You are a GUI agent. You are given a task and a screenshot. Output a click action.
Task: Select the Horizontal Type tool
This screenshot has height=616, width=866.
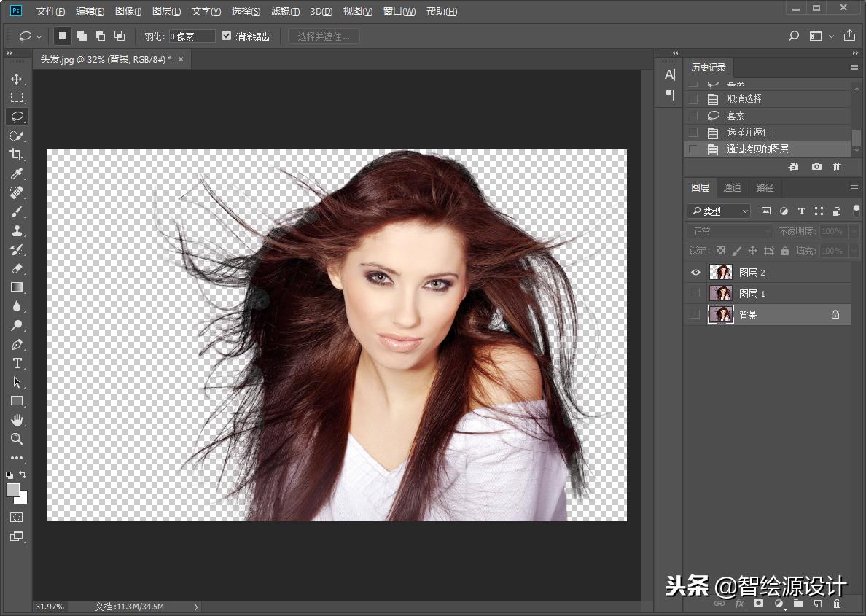[16, 363]
